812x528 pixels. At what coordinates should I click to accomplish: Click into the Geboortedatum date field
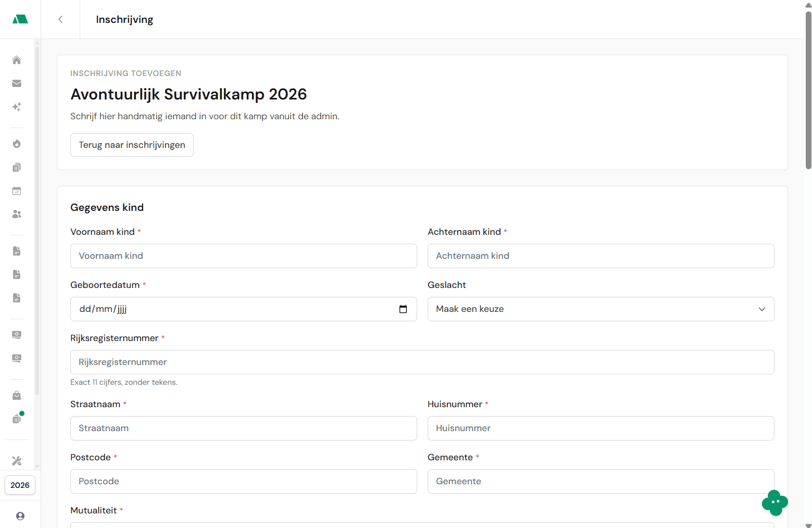(243, 309)
